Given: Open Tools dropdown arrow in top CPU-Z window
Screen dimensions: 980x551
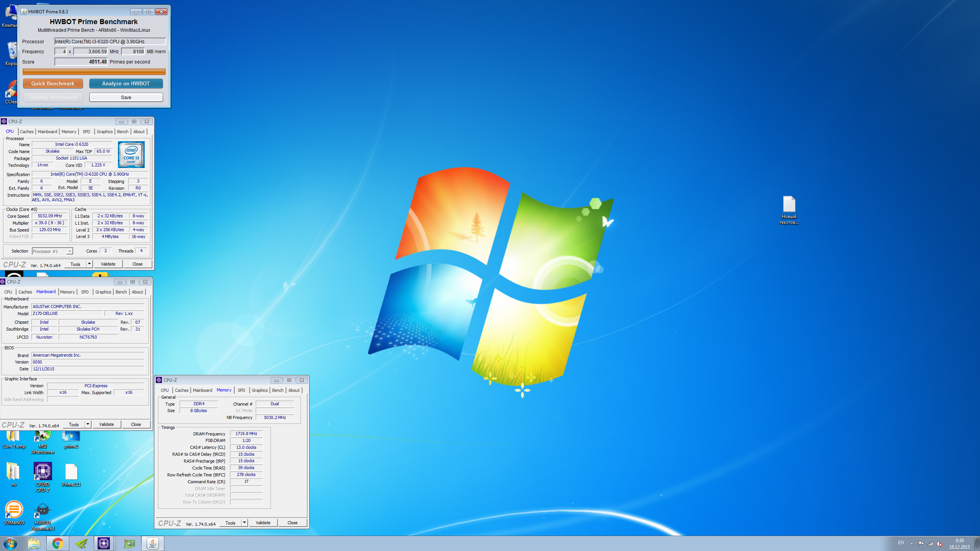Looking at the screenshot, I should 89,264.
